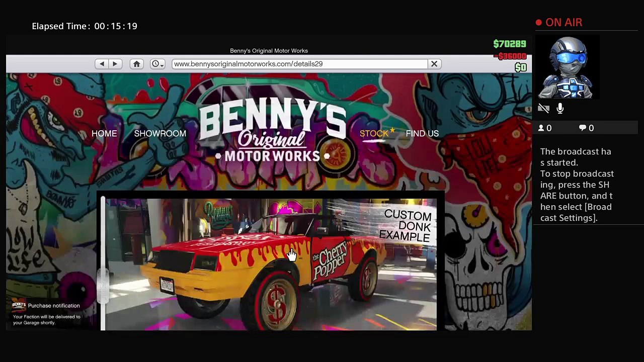644x362 pixels.
Task: Open the Custom Donk Example car image
Action: (271, 264)
